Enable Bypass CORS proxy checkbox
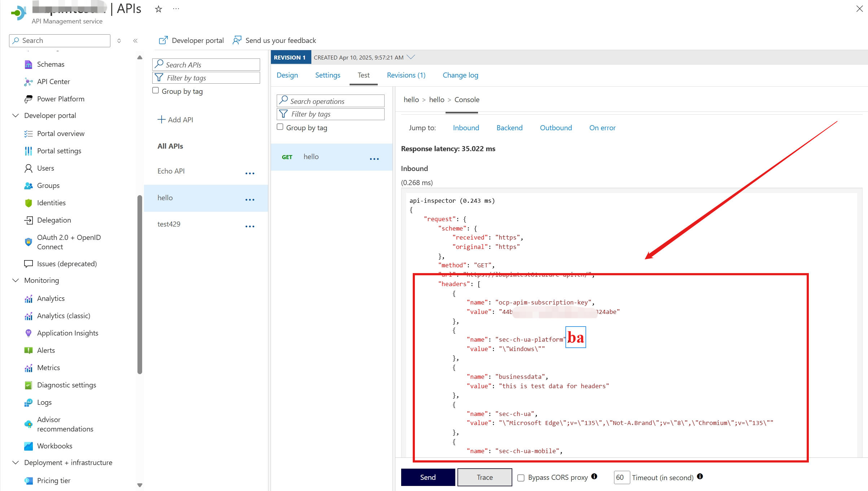868x491 pixels. pos(521,478)
